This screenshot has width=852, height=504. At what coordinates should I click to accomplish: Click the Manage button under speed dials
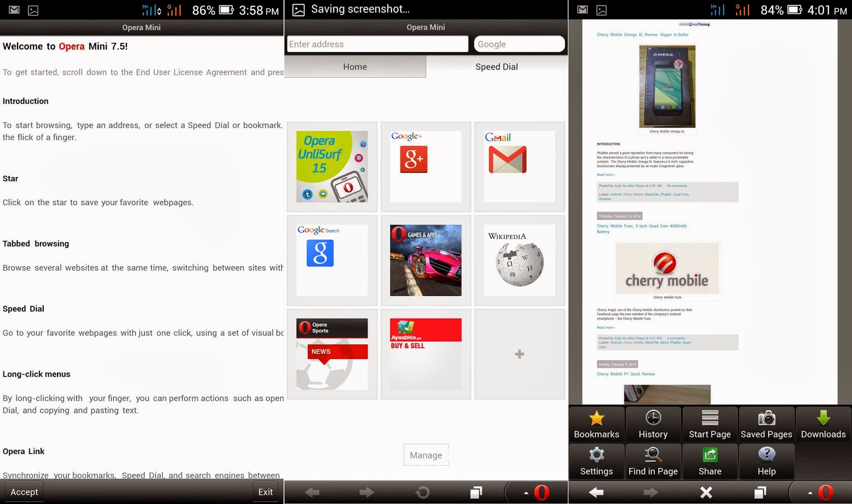[426, 455]
